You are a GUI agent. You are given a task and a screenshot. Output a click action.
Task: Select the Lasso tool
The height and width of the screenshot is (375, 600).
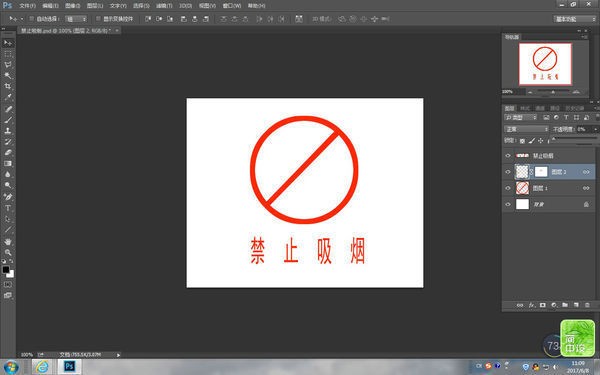[8, 65]
